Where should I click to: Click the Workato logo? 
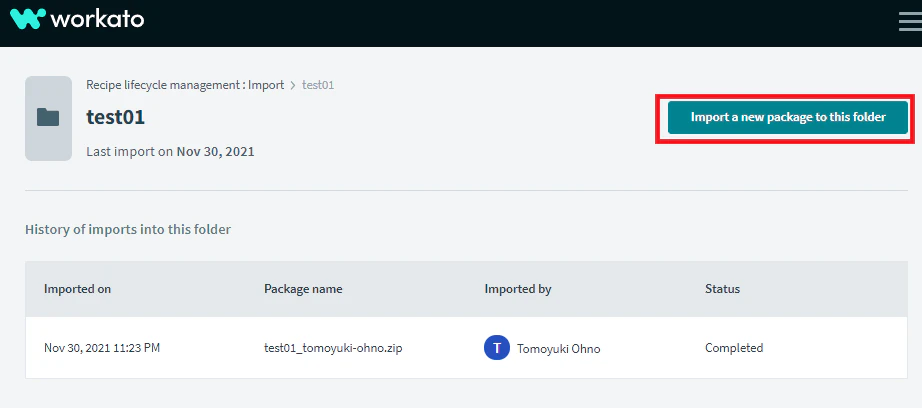click(77, 19)
